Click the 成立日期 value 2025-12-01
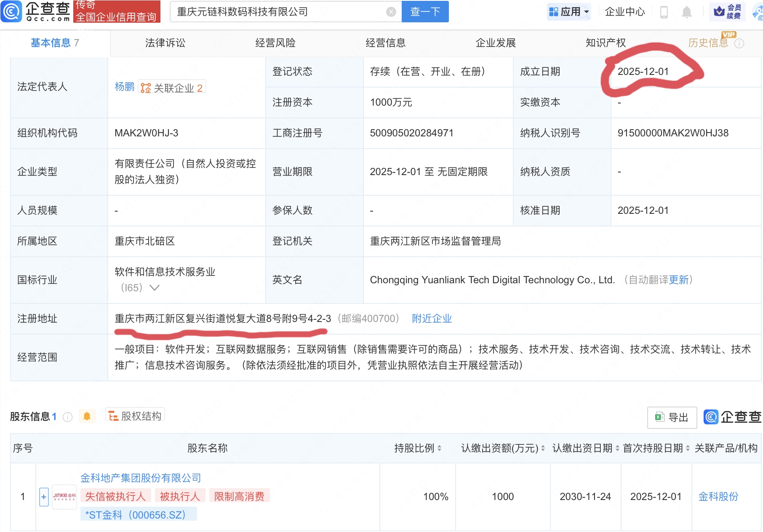Screen dimensions: 763x532 [643, 72]
